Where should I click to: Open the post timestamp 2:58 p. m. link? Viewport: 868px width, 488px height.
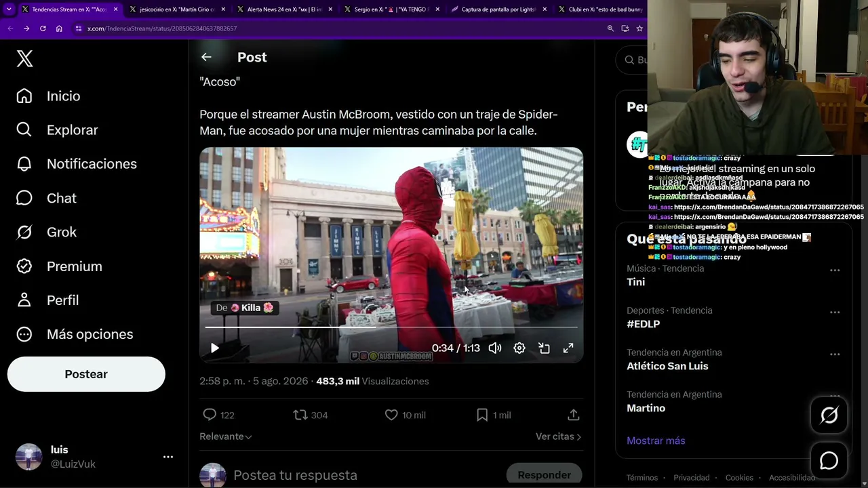[x=254, y=382]
